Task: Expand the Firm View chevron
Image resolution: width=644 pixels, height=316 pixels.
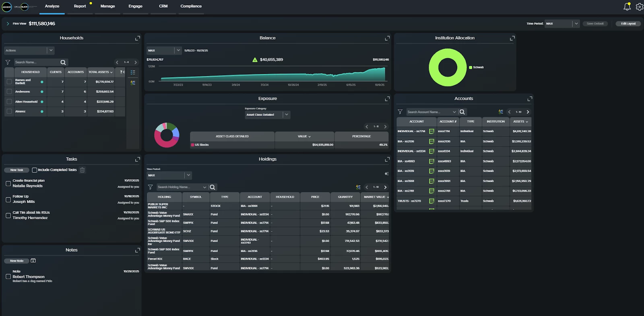Action: pyautogui.click(x=8, y=24)
